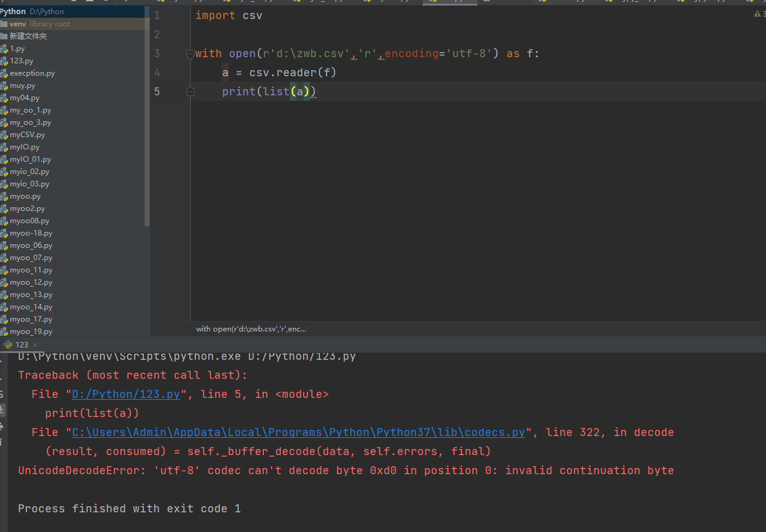Click 'print' on line 5 of editor

tap(239, 92)
